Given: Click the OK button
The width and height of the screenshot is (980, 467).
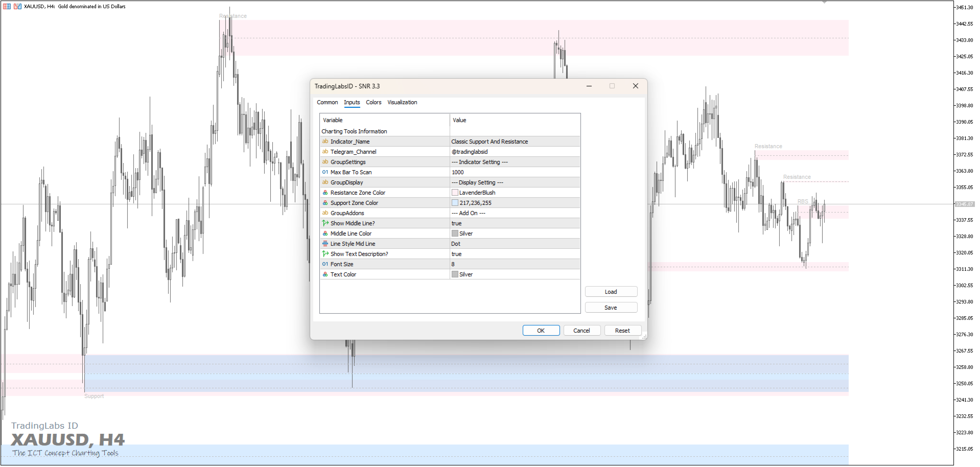Looking at the screenshot, I should tap(541, 331).
